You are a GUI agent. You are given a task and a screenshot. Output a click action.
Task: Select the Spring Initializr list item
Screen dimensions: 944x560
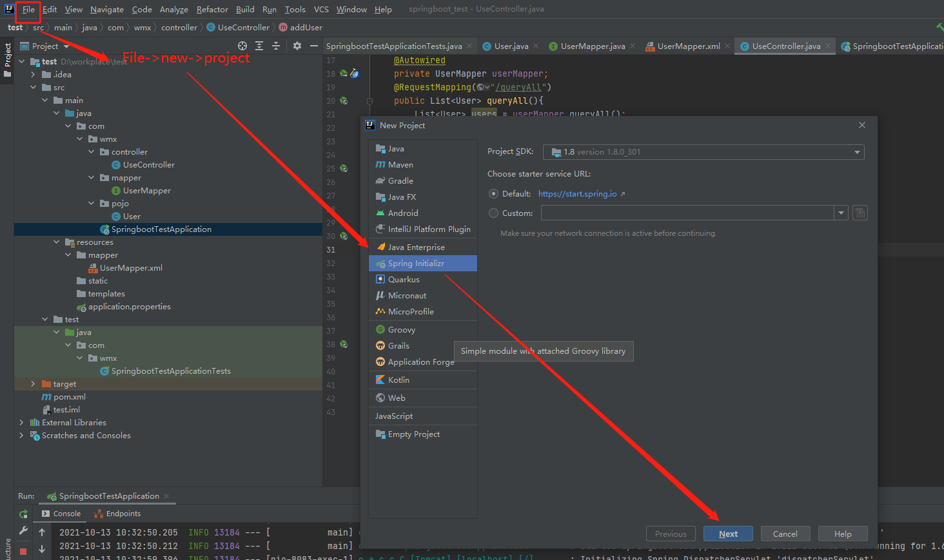(423, 264)
